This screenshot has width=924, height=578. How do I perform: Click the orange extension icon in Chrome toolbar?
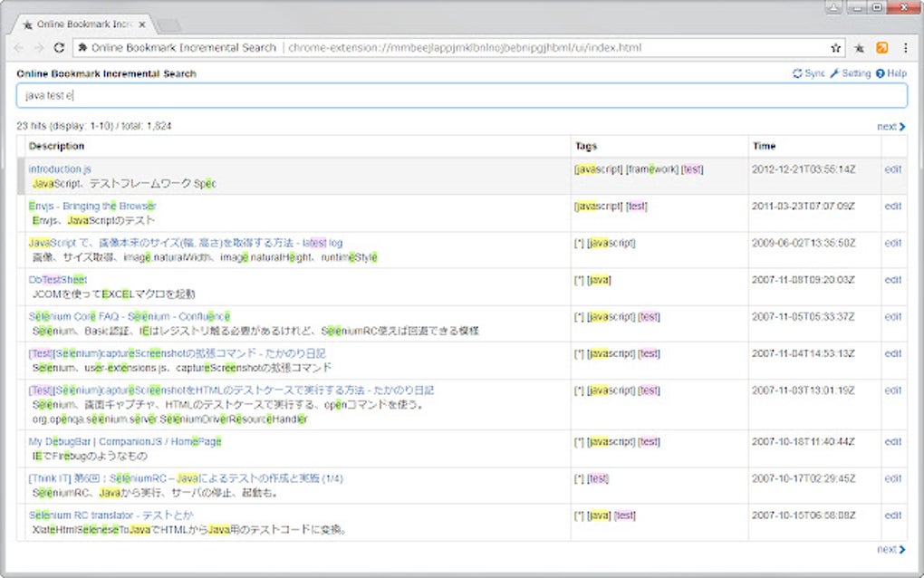[881, 47]
